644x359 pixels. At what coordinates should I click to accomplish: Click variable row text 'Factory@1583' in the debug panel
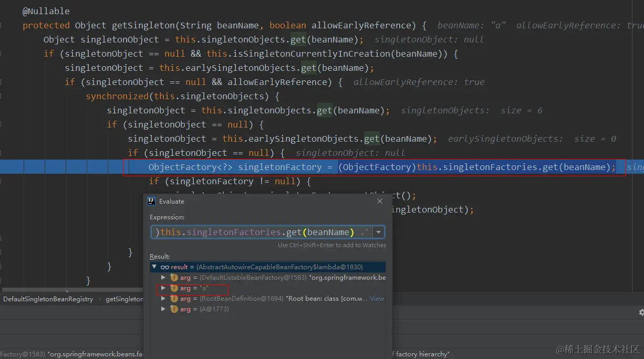pyautogui.click(x=23, y=354)
